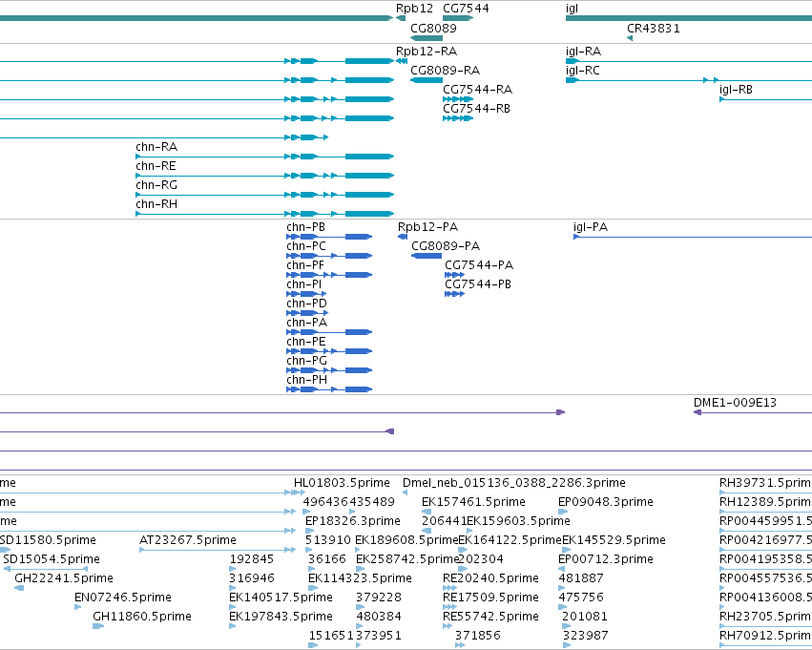
Task: Click the chn-PD protein label
Action: [306, 303]
